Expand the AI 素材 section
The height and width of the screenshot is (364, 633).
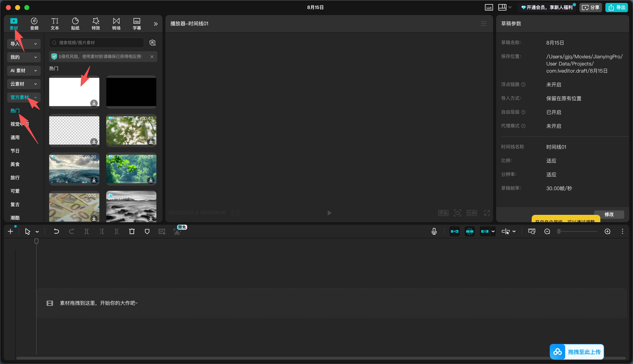pyautogui.click(x=24, y=70)
